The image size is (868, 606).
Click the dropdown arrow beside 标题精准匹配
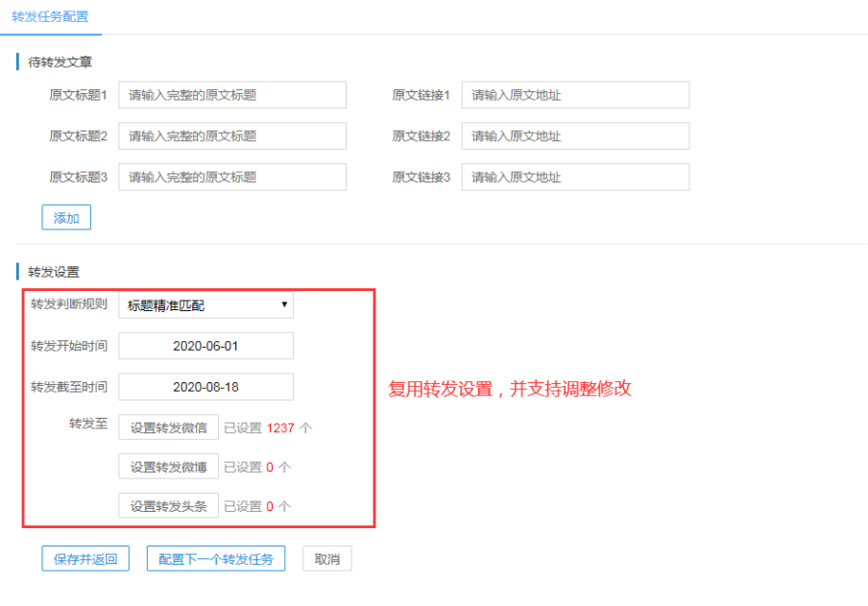click(283, 305)
